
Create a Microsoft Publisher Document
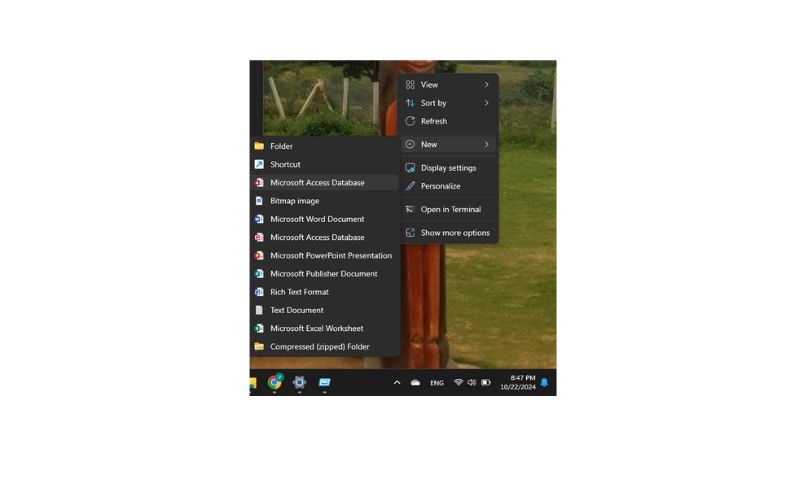(x=324, y=274)
